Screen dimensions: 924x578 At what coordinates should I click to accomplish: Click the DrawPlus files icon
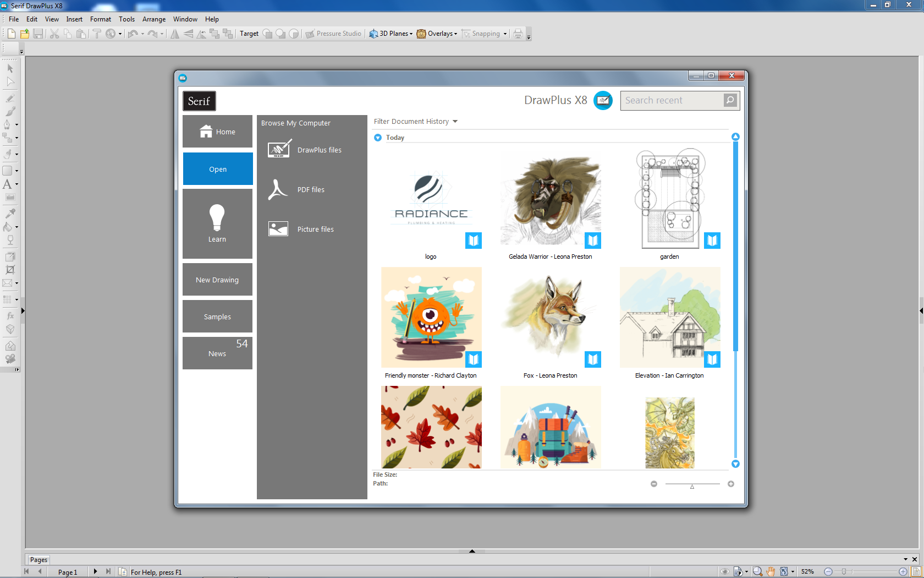point(279,150)
